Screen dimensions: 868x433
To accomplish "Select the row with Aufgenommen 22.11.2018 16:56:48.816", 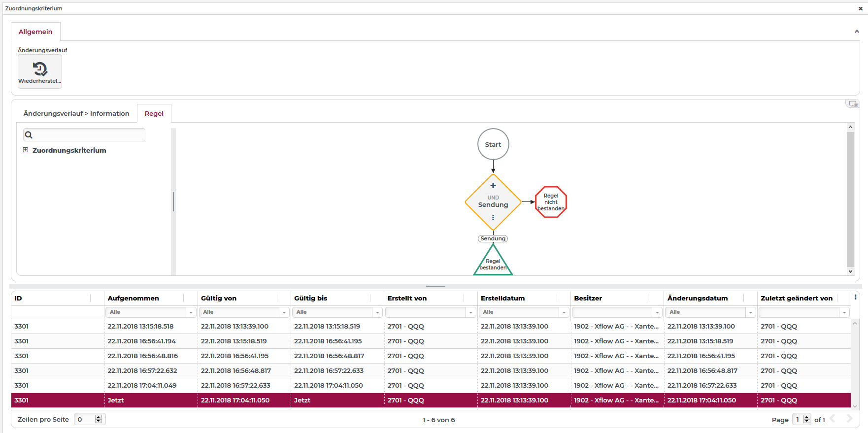I will [x=143, y=356].
